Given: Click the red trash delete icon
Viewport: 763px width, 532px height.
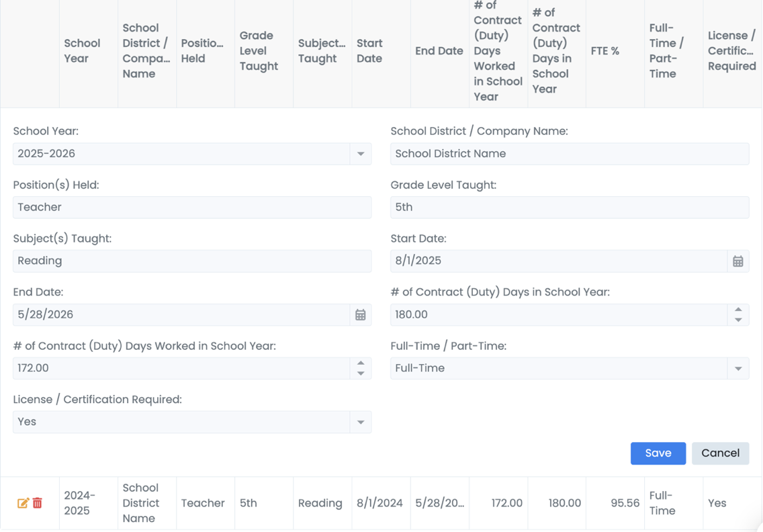Looking at the screenshot, I should coord(38,503).
